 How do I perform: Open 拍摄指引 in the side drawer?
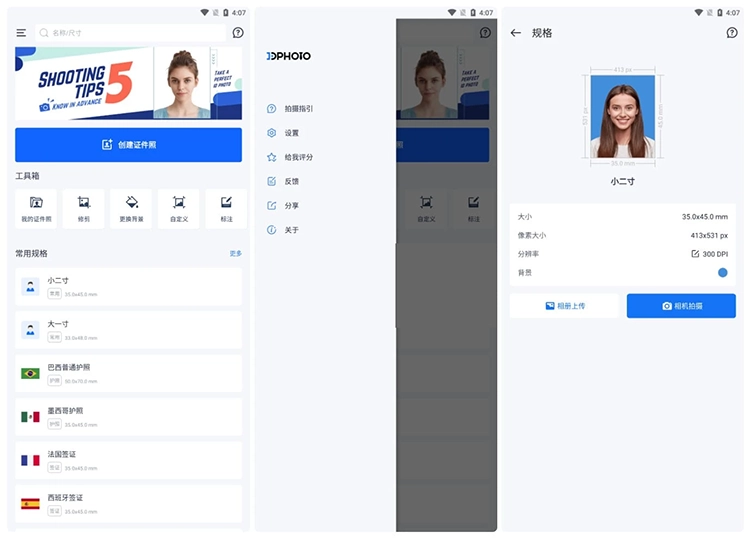coord(297,109)
